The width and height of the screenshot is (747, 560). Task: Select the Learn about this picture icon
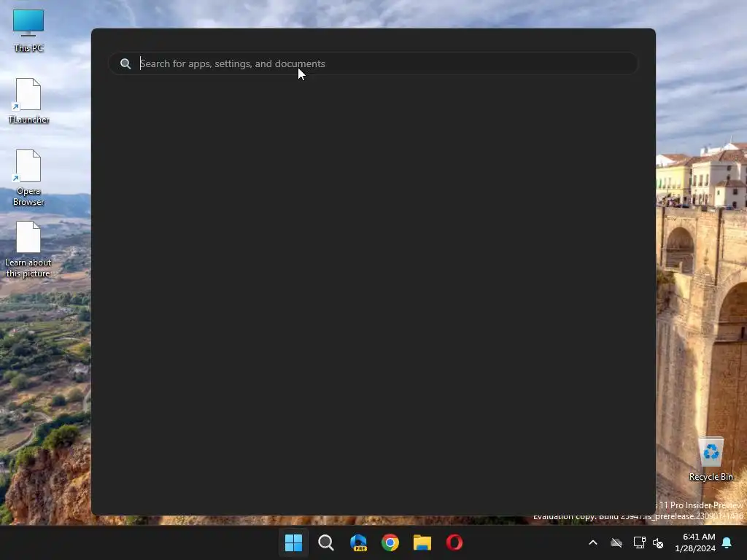point(28,249)
